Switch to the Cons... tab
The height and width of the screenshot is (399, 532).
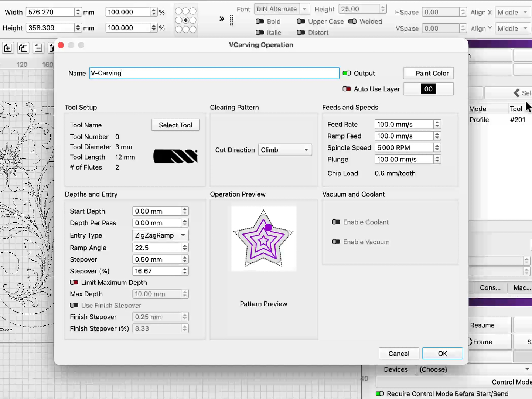(490, 288)
